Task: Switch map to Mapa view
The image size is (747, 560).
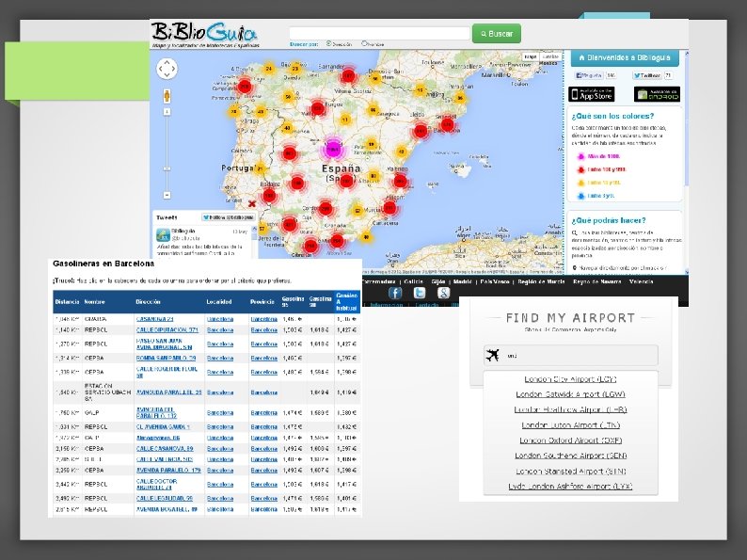Action: [x=531, y=56]
